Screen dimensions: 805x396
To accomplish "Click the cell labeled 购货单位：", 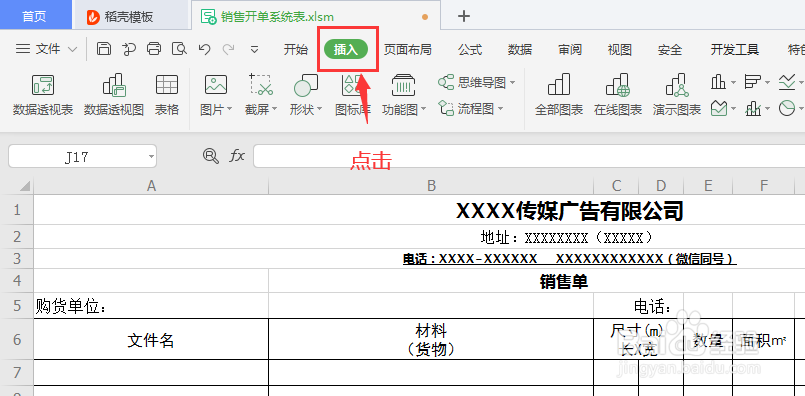I will (x=151, y=306).
